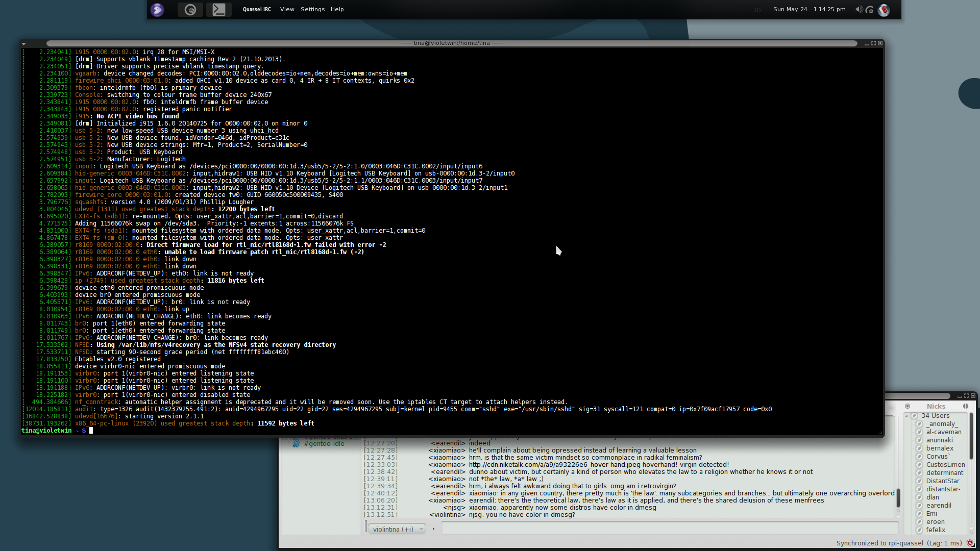Click the Quassel tray icon beside volume

point(870,10)
